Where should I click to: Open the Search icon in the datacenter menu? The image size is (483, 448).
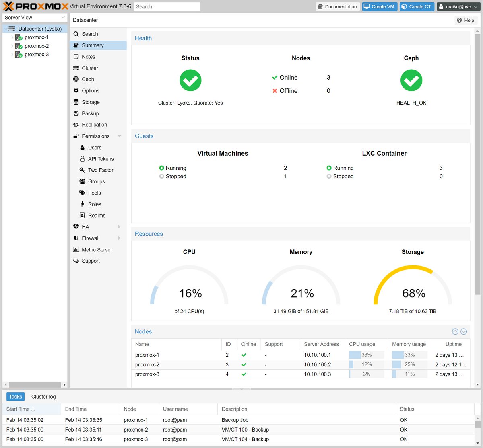[76, 34]
